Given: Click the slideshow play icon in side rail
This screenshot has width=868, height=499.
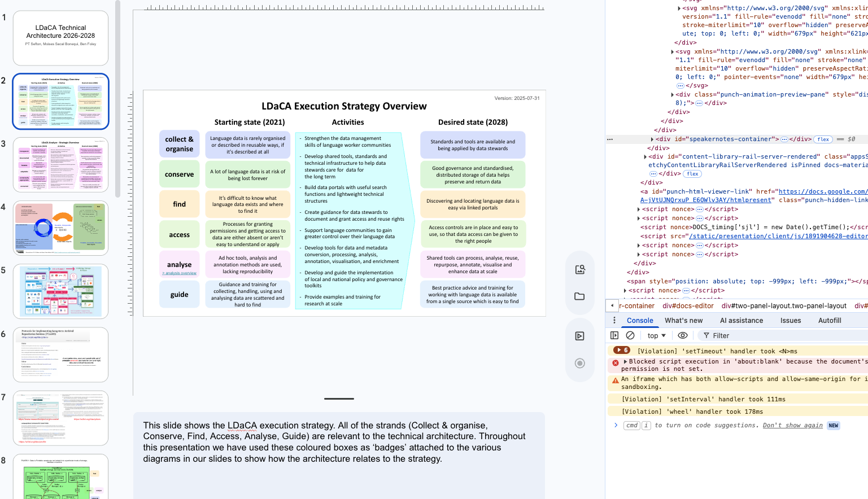Looking at the screenshot, I should tap(579, 336).
